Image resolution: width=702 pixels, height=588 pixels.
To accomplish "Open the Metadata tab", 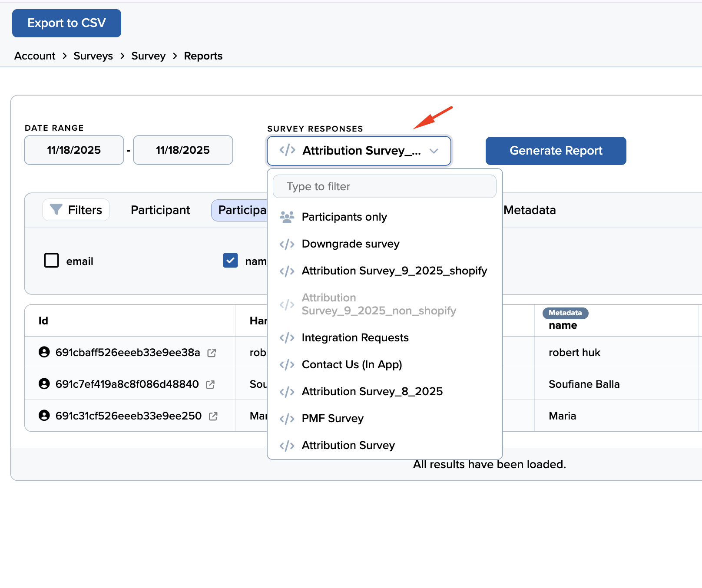I will coord(530,210).
